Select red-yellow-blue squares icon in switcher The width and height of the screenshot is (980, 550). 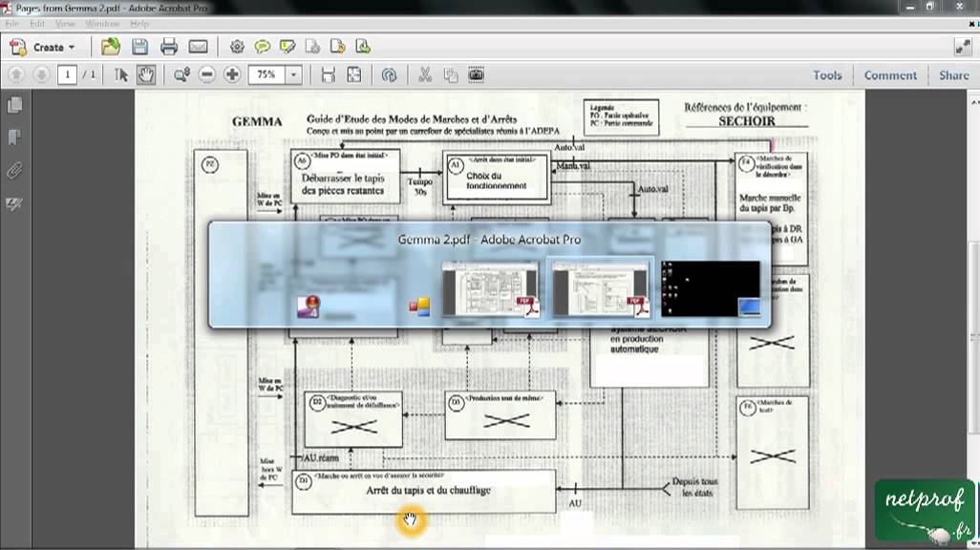[x=420, y=307]
